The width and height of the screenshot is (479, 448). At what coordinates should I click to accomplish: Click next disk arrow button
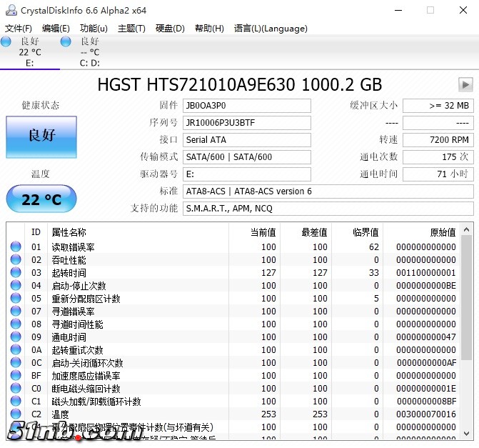(x=465, y=85)
